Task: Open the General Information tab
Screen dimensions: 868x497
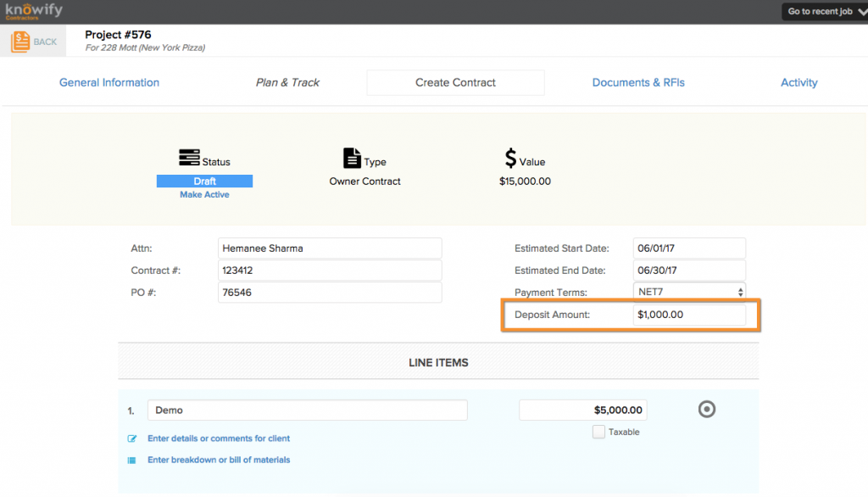Action: pyautogui.click(x=108, y=82)
